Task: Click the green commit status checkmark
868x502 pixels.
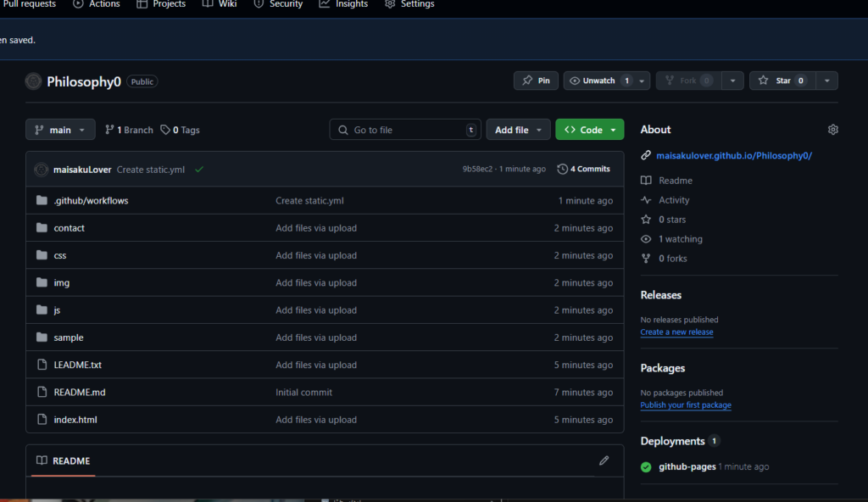Action: pyautogui.click(x=199, y=169)
